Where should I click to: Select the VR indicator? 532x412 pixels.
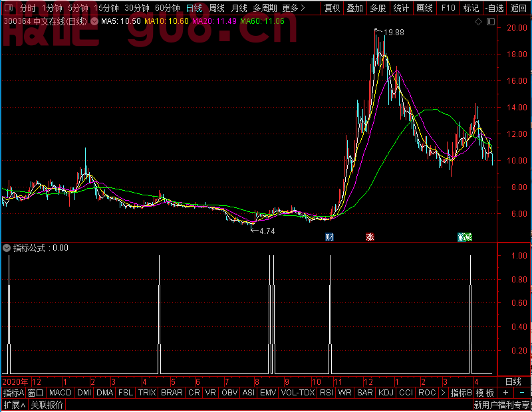pyautogui.click(x=211, y=393)
